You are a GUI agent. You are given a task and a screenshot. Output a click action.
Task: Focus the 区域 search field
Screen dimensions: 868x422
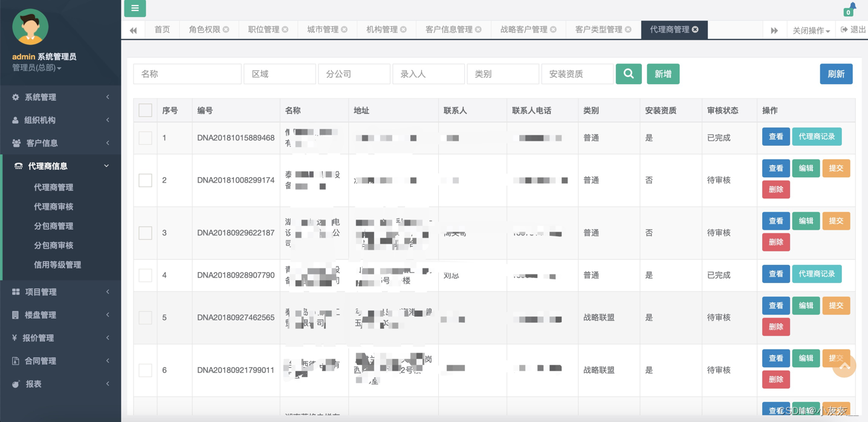point(280,74)
